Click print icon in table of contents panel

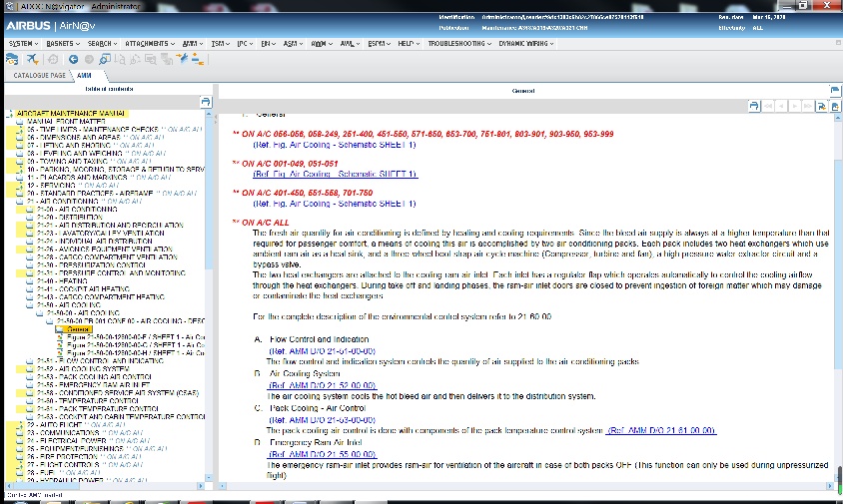(206, 102)
